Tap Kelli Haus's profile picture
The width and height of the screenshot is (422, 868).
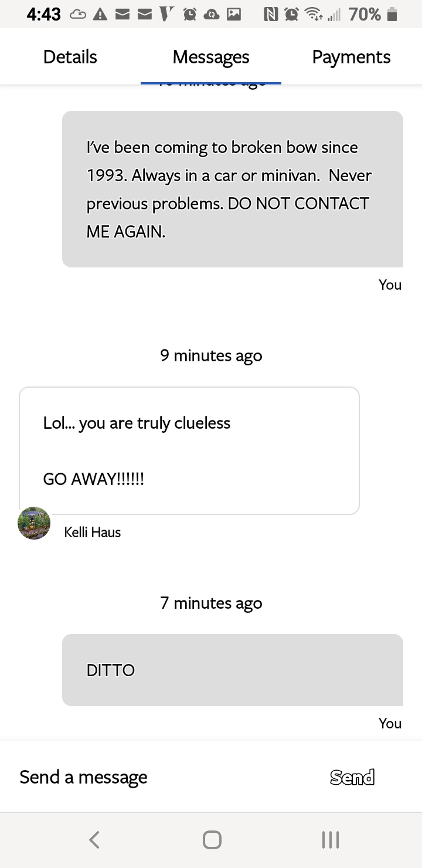pyautogui.click(x=34, y=523)
